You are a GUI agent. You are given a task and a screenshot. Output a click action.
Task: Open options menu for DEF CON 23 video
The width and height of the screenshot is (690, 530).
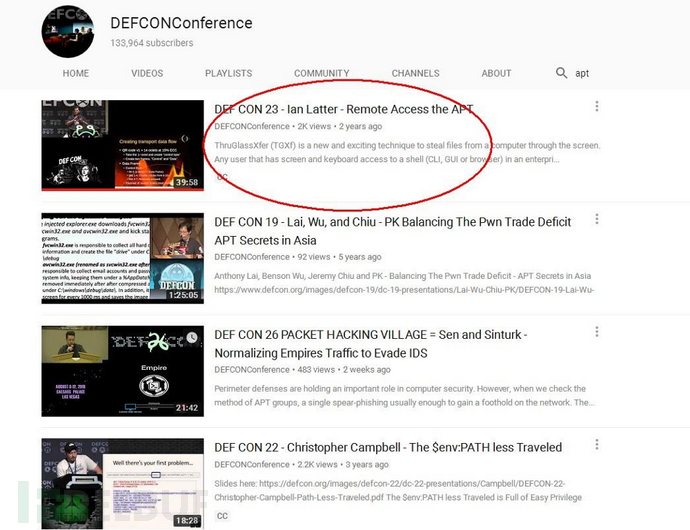[597, 106]
